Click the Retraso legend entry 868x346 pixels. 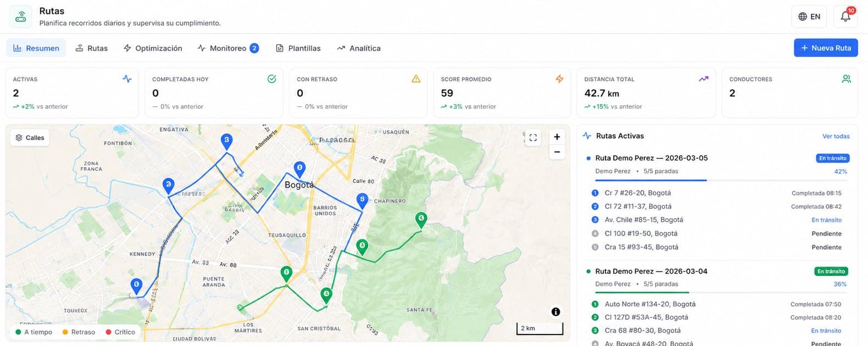pos(79,332)
